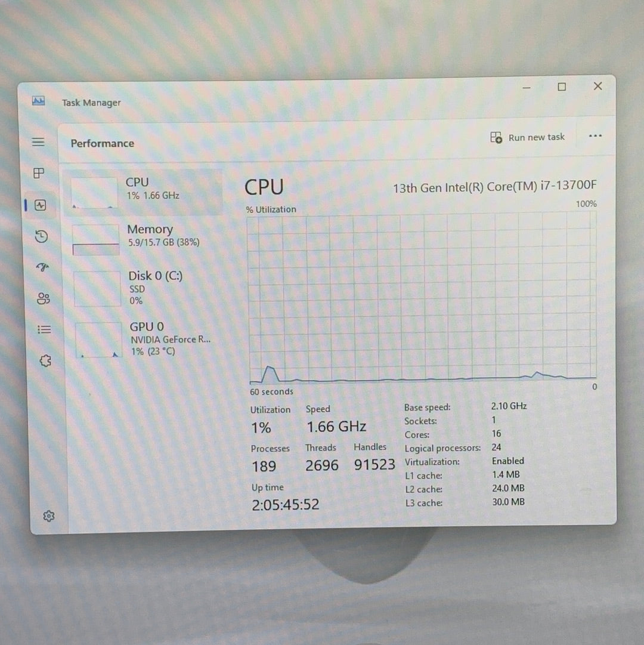Image resolution: width=644 pixels, height=645 pixels.
Task: Click the Run new task button
Action: pyautogui.click(x=528, y=137)
